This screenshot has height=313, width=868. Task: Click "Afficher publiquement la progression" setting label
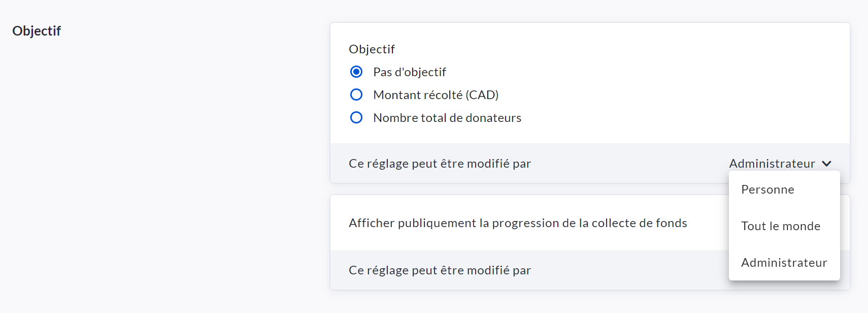pos(517,223)
